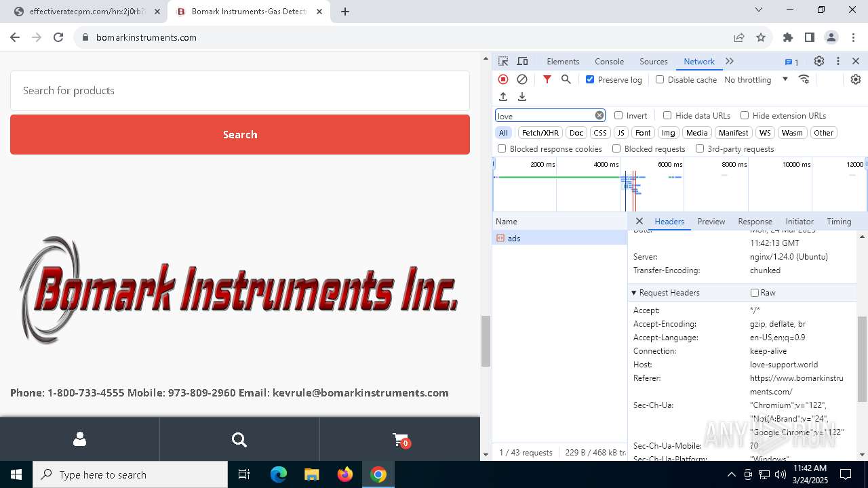Open Chrome extensions puzzle icon
Screen dimensions: 868x488
pyautogui.click(x=788, y=37)
